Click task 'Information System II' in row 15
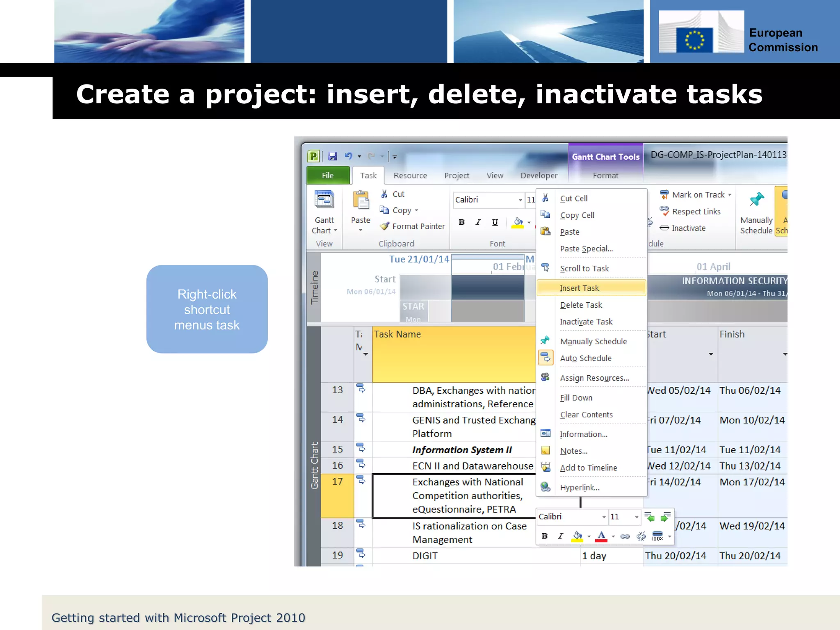The width and height of the screenshot is (840, 630). click(x=462, y=450)
